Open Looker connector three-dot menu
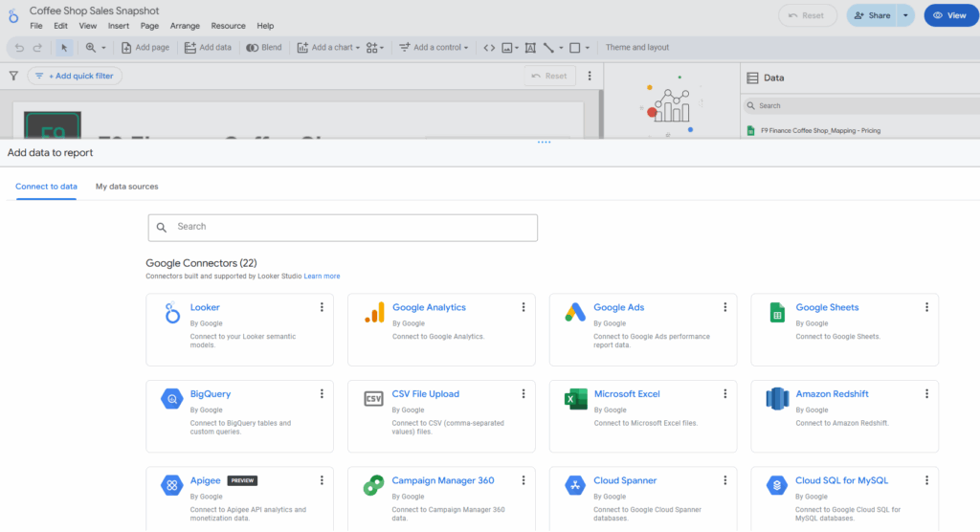The image size is (980, 532). pyautogui.click(x=322, y=307)
